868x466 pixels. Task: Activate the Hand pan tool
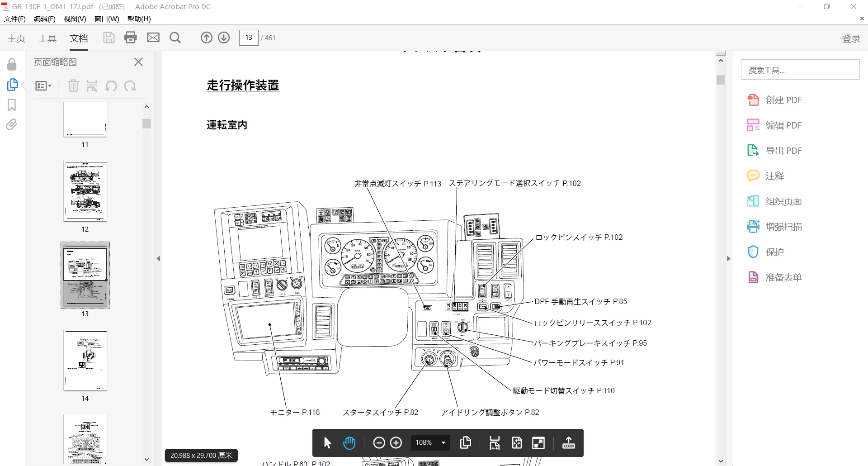(x=349, y=442)
